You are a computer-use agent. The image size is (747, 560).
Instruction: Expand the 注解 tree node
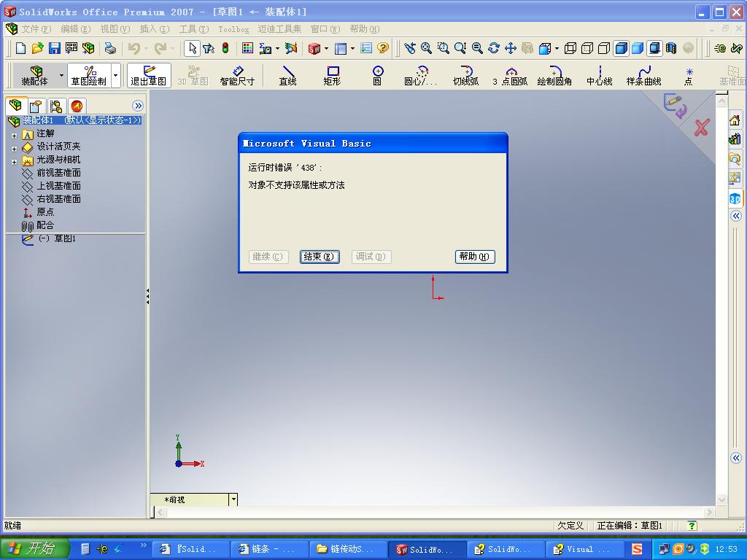[15, 135]
